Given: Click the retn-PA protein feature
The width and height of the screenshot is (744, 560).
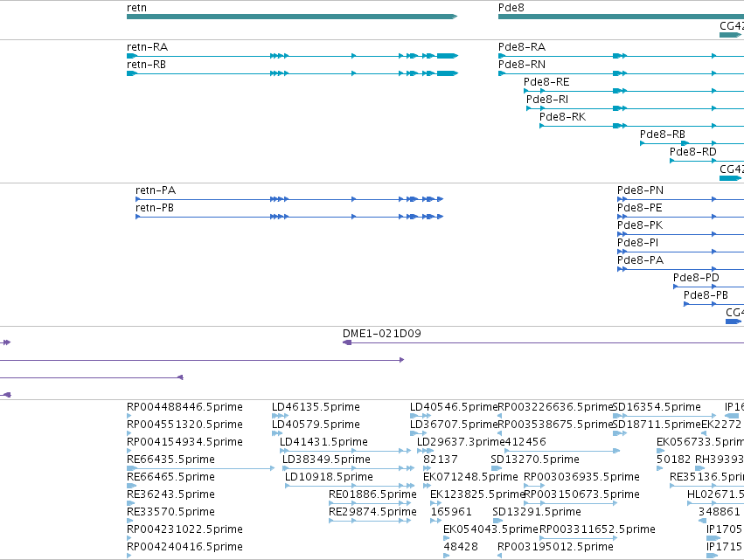Looking at the screenshot, I should [289, 199].
